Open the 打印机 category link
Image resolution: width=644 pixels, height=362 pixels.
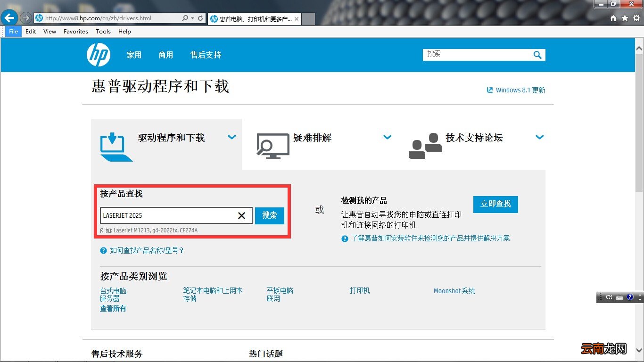(x=360, y=291)
